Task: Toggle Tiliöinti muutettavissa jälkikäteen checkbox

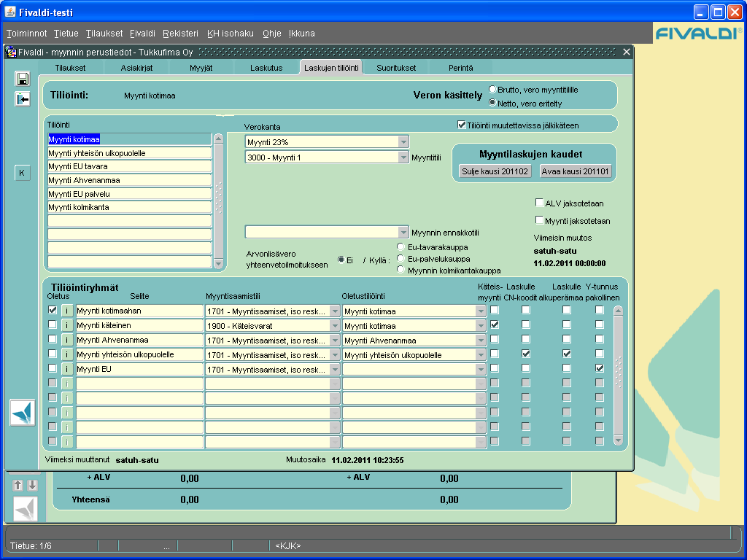Action: click(x=461, y=125)
